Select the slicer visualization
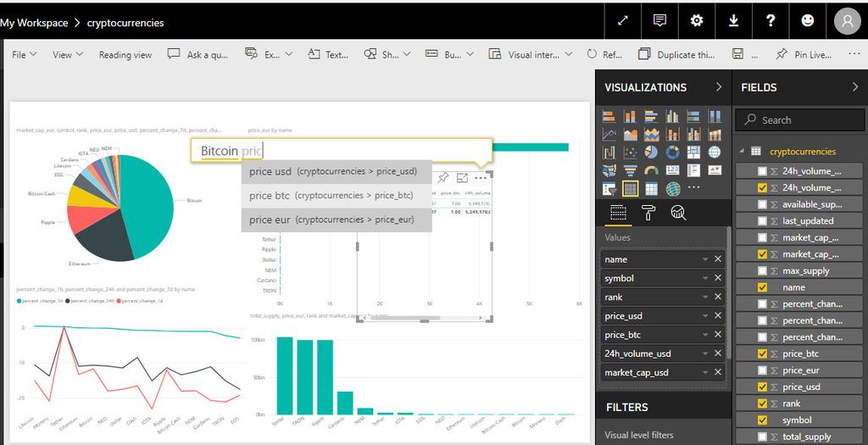Screen dimensions: 868x445 tap(609, 189)
